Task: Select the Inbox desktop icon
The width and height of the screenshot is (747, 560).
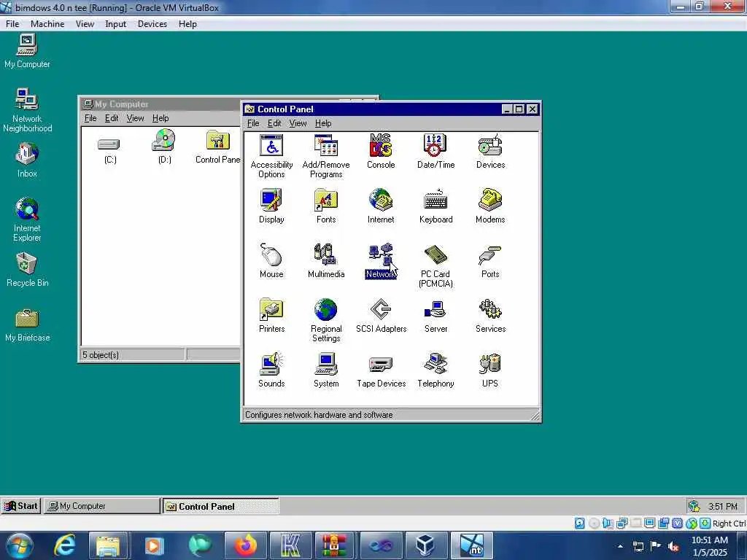Action: point(27,160)
